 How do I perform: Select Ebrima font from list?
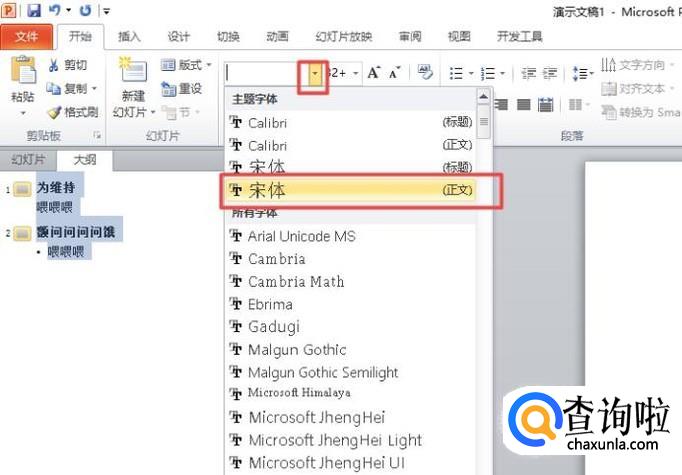coord(351,304)
